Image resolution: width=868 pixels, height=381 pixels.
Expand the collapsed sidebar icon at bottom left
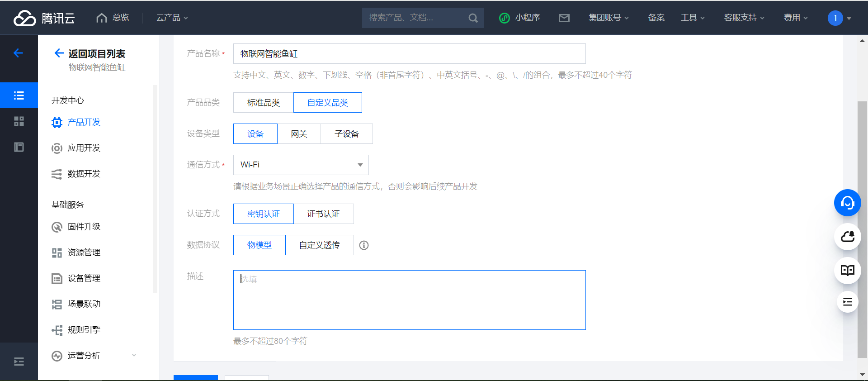19,362
